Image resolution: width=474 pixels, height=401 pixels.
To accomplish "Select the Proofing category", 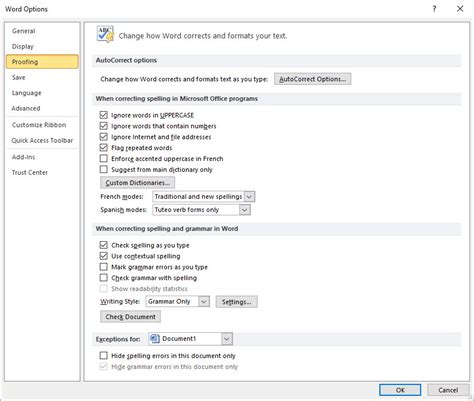I will click(x=42, y=62).
